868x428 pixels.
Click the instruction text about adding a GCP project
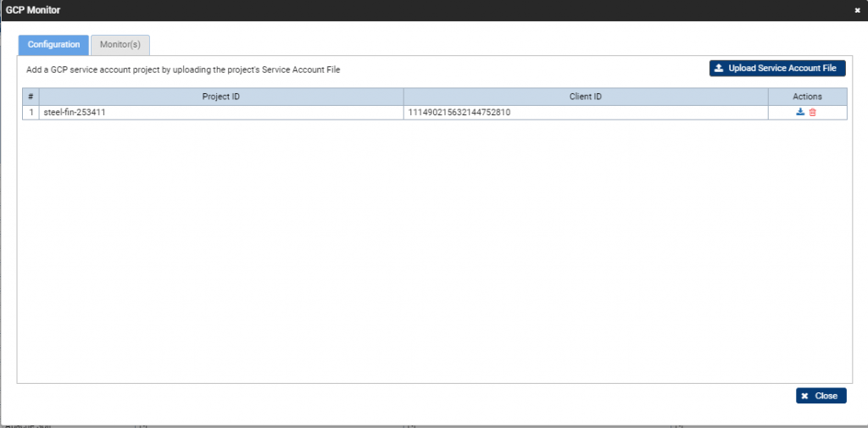pyautogui.click(x=183, y=70)
